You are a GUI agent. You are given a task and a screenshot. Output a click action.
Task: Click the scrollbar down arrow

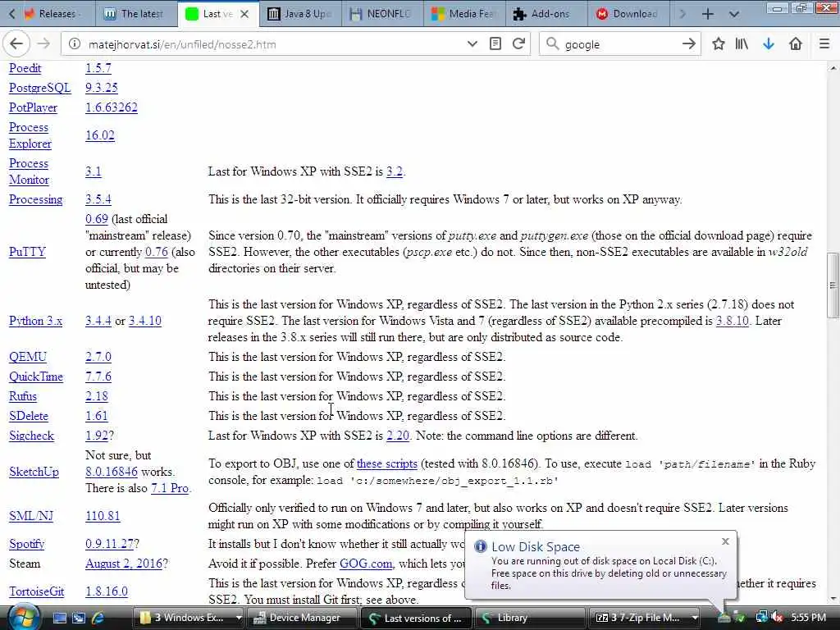[833, 599]
